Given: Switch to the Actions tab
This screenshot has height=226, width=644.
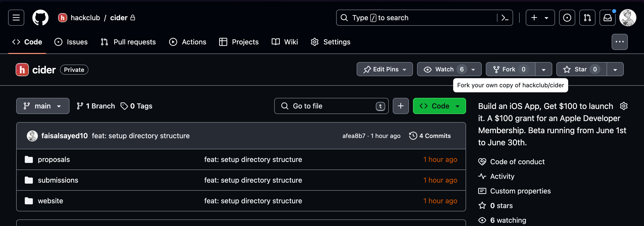Looking at the screenshot, I should pyautogui.click(x=188, y=42).
